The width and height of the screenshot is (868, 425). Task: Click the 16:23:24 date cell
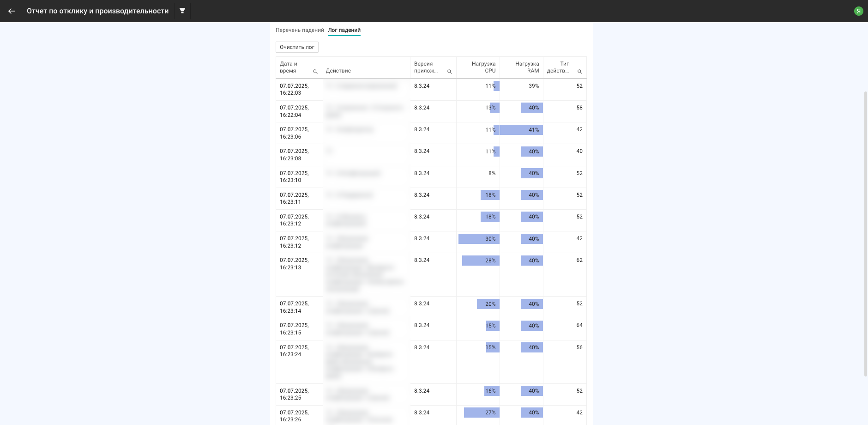294,351
